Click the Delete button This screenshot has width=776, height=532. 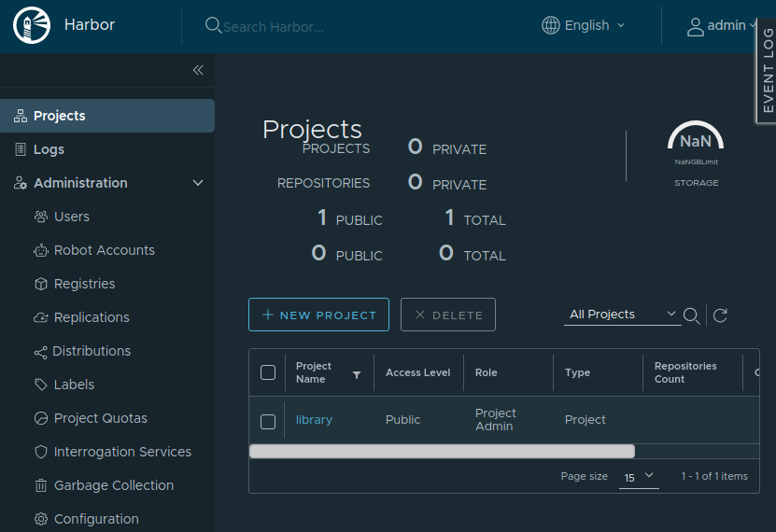(448, 315)
